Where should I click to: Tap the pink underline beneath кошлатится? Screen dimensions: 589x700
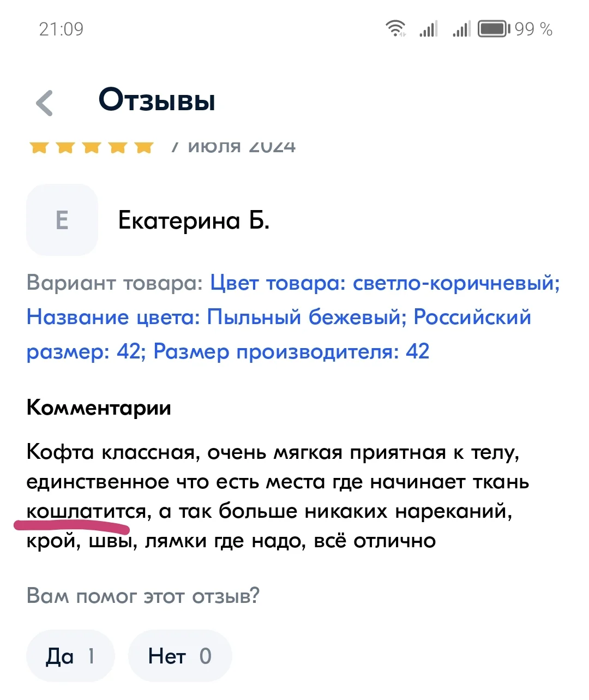tap(71, 525)
